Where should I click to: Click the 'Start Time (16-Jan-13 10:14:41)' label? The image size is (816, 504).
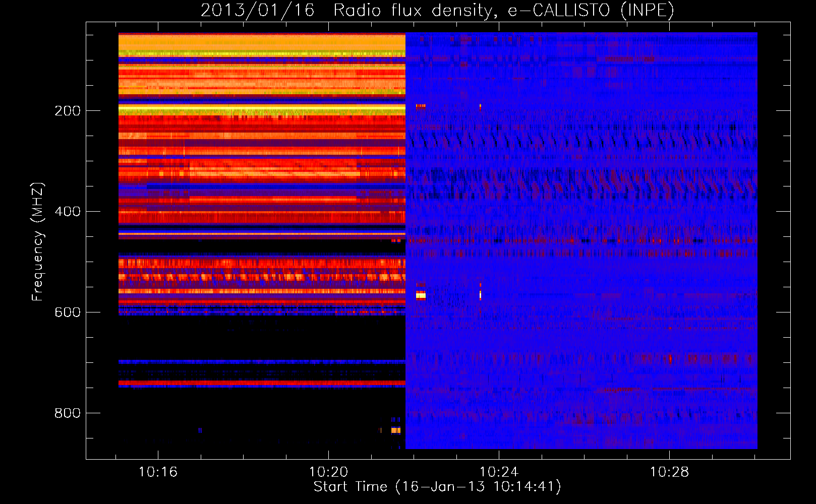pyautogui.click(x=437, y=487)
